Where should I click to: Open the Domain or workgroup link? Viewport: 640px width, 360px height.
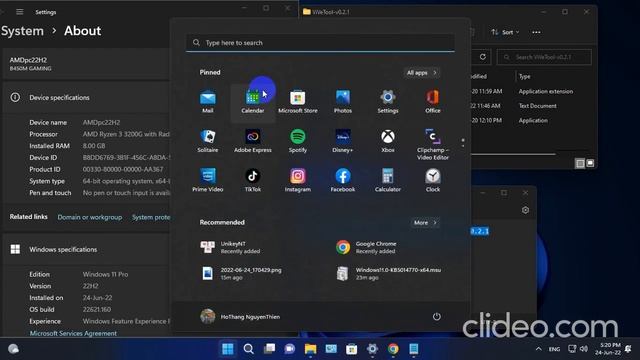click(x=90, y=217)
